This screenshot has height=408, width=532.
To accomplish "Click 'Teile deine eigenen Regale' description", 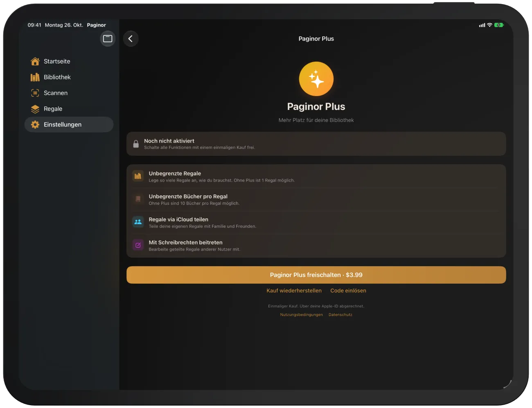I will (203, 226).
